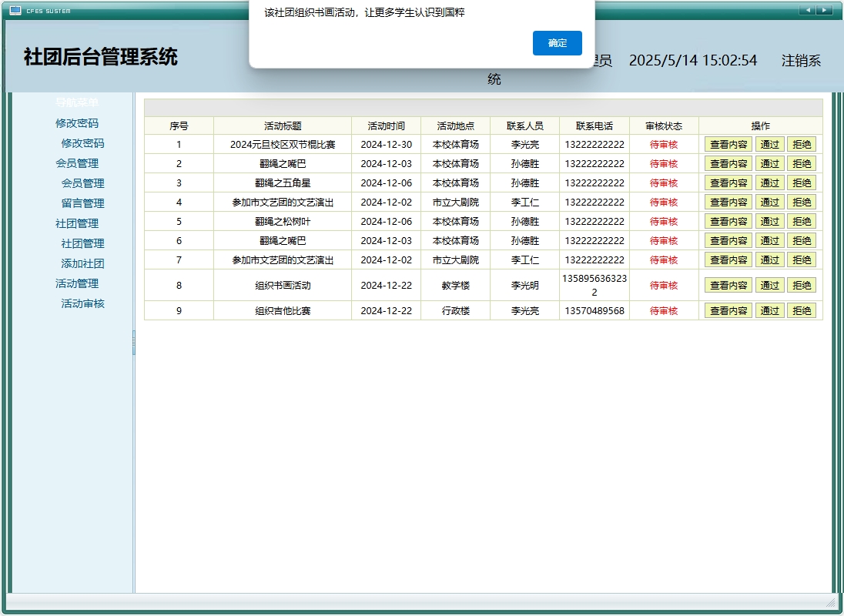Open 查看内容 for 组织书画活动
This screenshot has width=844, height=616.
click(728, 285)
